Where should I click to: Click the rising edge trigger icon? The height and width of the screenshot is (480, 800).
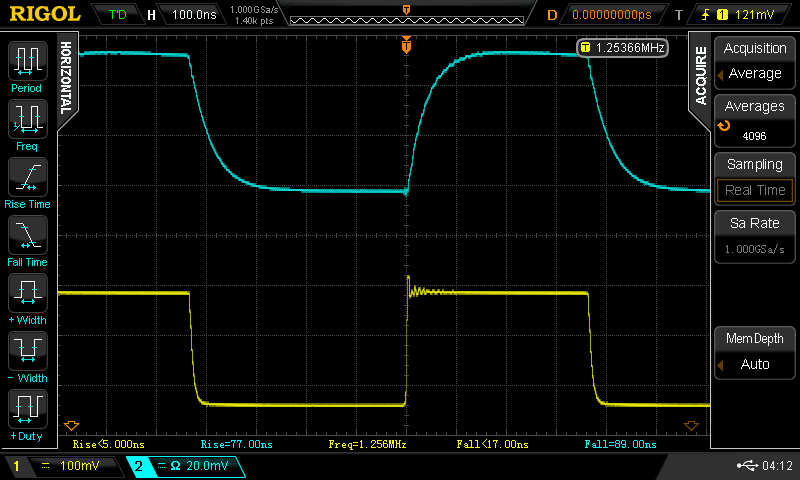click(705, 15)
